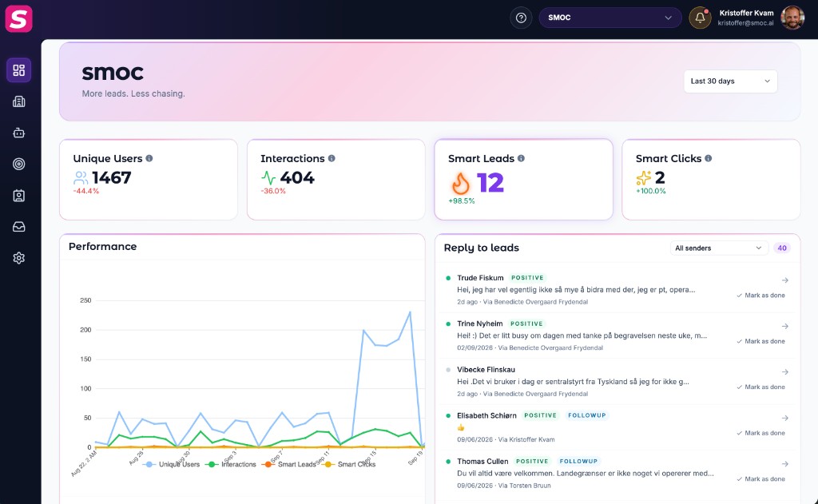818x504 pixels.
Task: Click the pulse icon beside 404
Action: pyautogui.click(x=268, y=178)
